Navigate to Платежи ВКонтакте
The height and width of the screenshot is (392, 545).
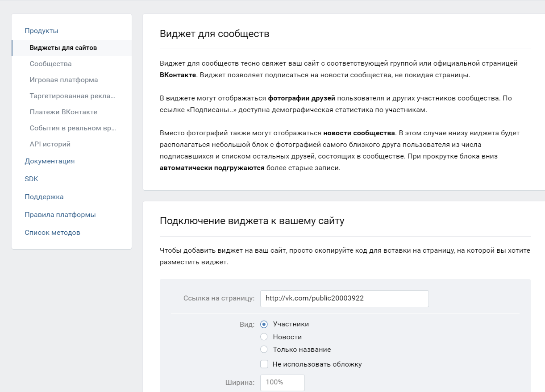point(63,112)
